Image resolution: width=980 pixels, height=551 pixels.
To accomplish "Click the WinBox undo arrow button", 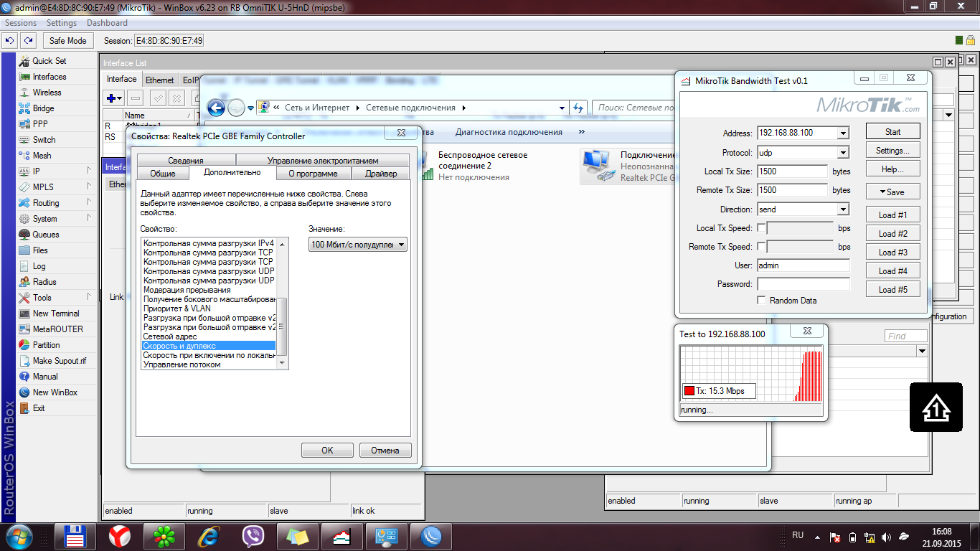I will pyautogui.click(x=11, y=41).
